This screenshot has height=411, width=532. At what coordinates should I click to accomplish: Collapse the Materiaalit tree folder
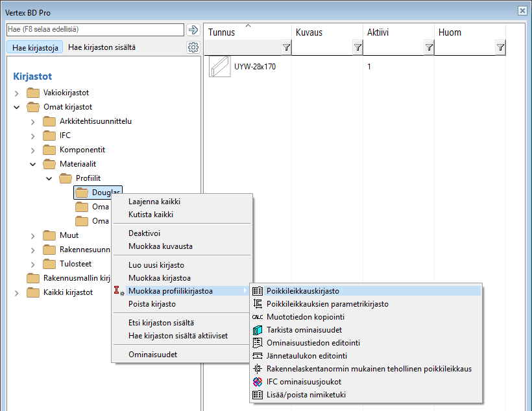pos(33,165)
